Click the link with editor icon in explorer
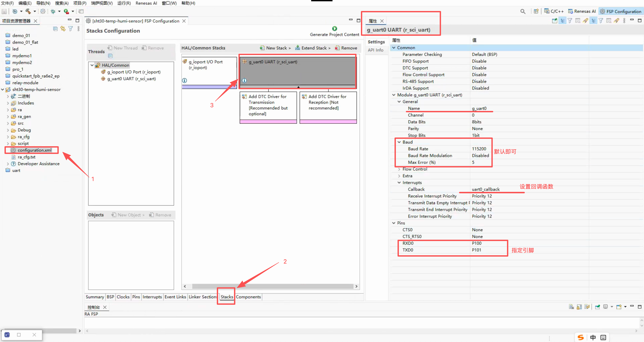644x342 pixels. (63, 29)
